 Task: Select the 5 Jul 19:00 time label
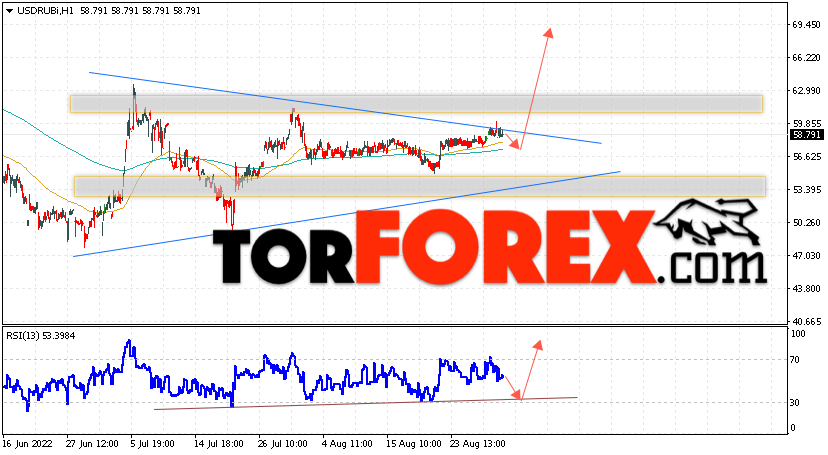[x=154, y=444]
